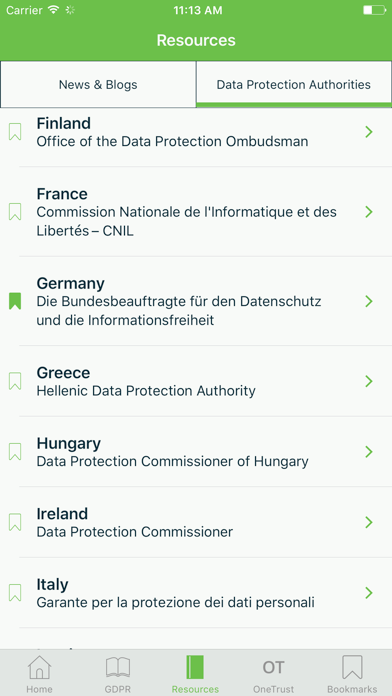Screen dimensions: 392x696
Task: Tap the battery indicator icon
Action: (x=374, y=10)
